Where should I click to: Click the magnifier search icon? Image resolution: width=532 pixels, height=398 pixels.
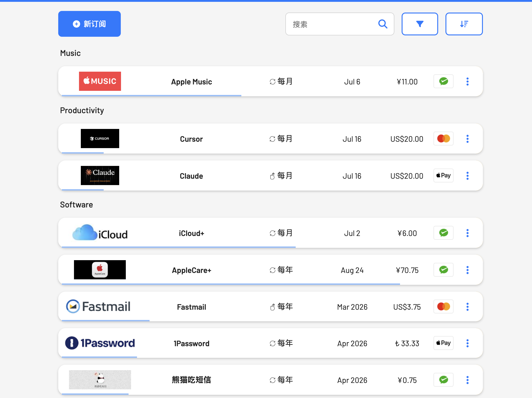383,24
